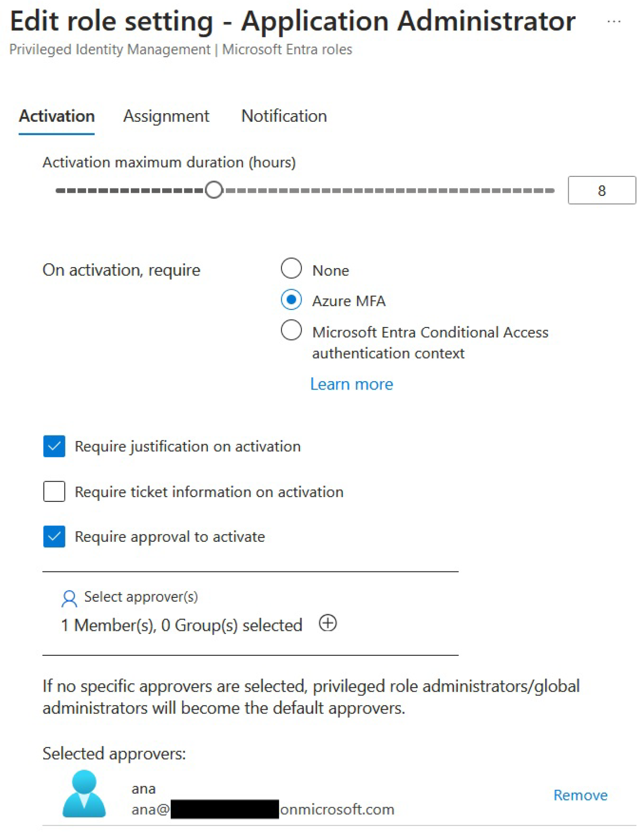Screen dimensions: 644x834
Task: Open the more options ellipsis menu
Action: 613,21
